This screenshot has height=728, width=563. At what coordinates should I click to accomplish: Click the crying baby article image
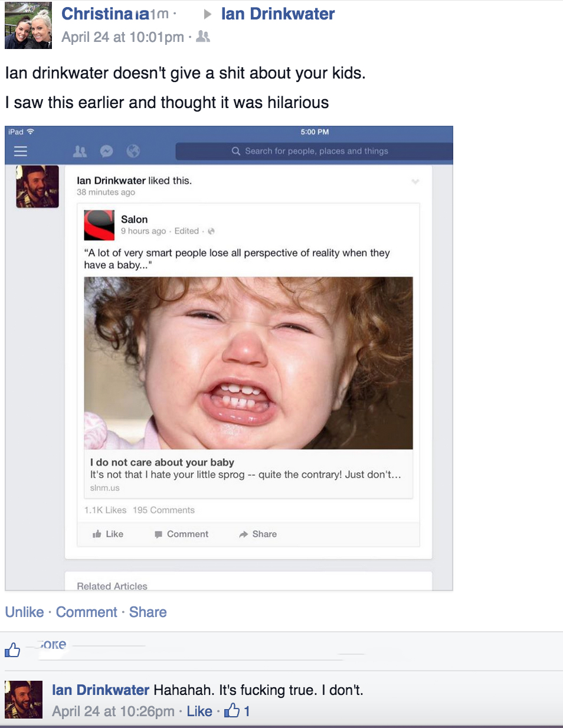click(x=248, y=363)
